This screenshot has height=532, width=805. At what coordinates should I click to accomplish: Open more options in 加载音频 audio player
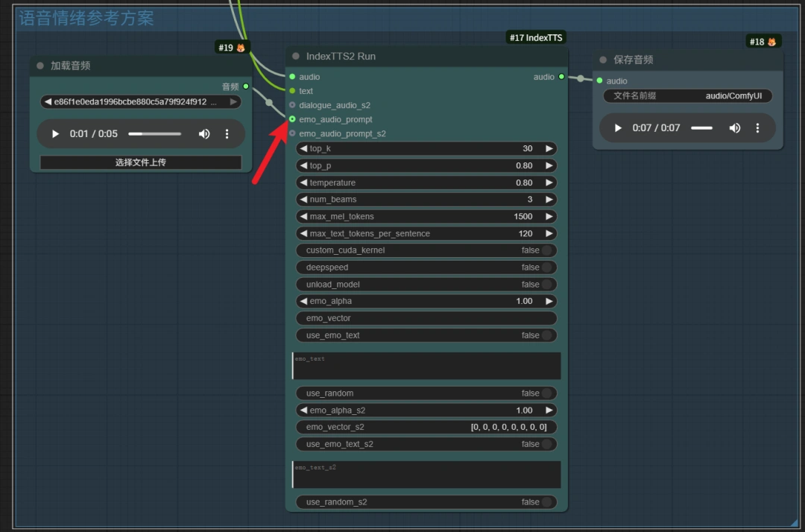[x=227, y=134]
